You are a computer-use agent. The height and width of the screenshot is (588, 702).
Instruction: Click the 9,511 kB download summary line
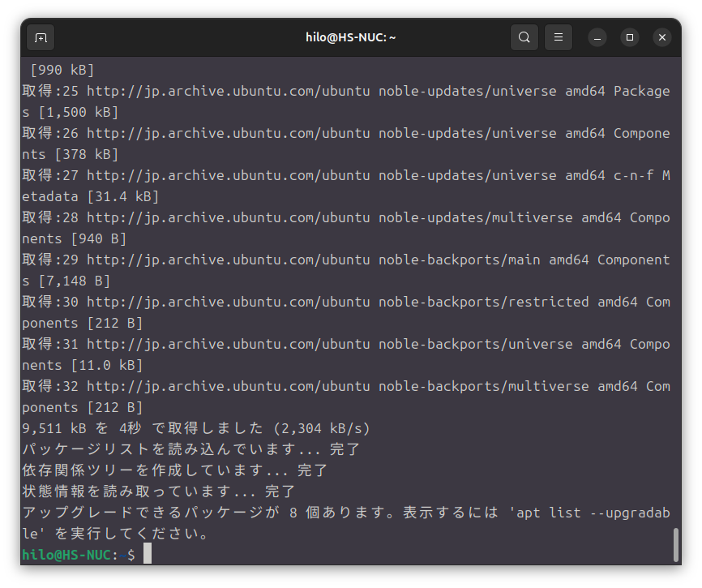coord(195,428)
